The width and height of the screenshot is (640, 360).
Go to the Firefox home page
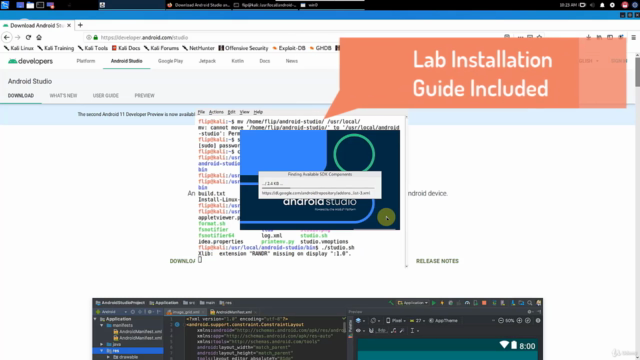click(x=39, y=37)
